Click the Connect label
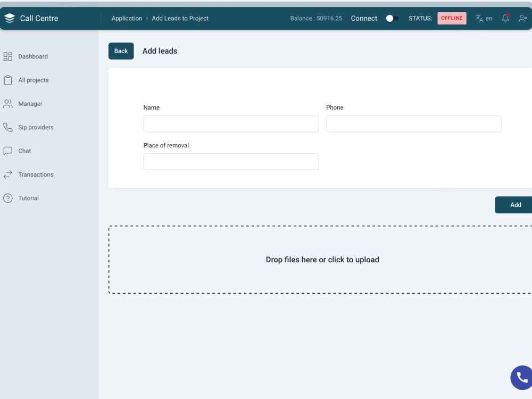532x399 pixels. (x=364, y=18)
